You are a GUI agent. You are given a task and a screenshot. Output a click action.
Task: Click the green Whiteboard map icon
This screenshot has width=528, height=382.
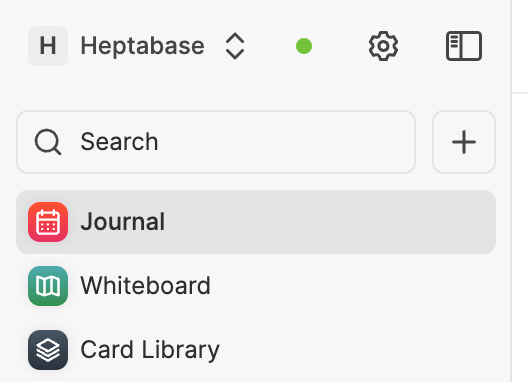48,286
